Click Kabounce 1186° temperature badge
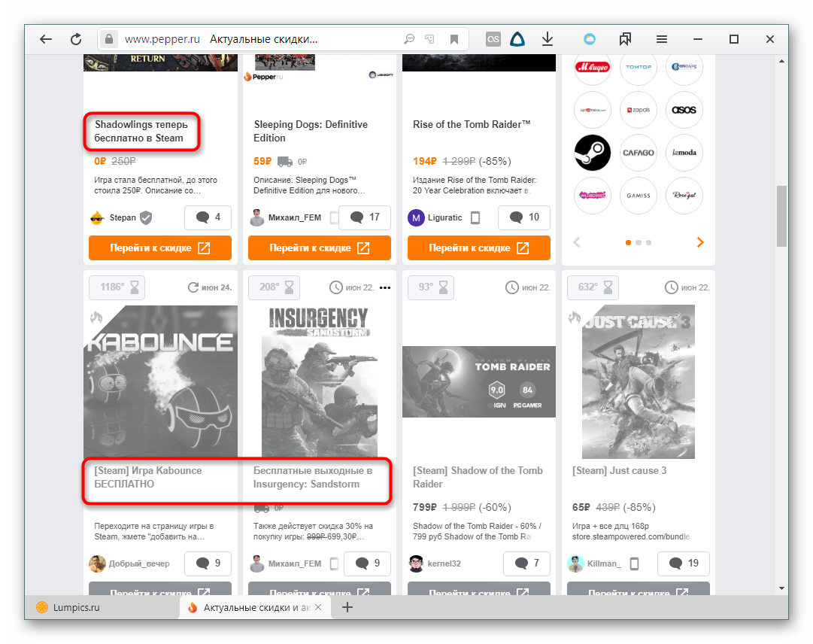Viewport: 813px width, 644px height. click(117, 287)
